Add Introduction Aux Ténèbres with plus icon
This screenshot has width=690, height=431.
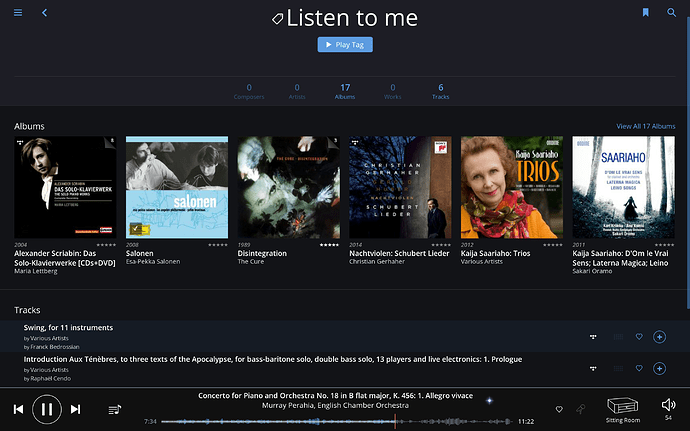(x=659, y=368)
